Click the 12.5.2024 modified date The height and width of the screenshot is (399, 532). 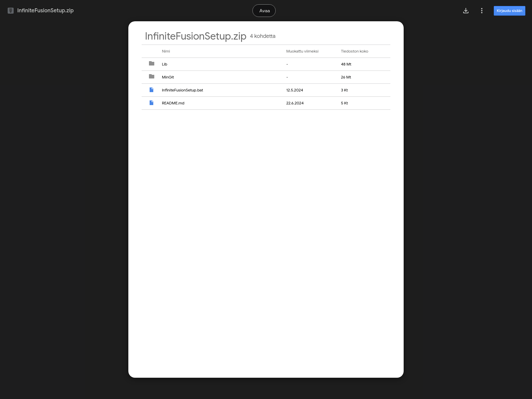[x=295, y=90]
